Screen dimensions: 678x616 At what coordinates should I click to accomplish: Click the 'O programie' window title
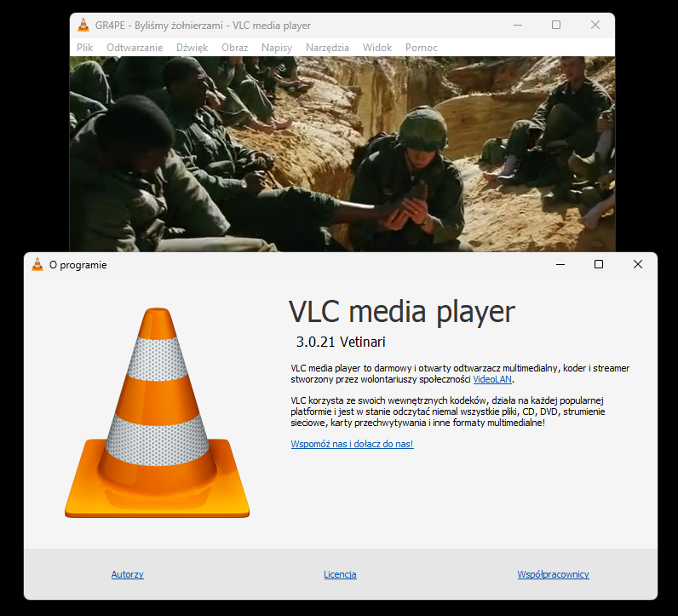[78, 265]
